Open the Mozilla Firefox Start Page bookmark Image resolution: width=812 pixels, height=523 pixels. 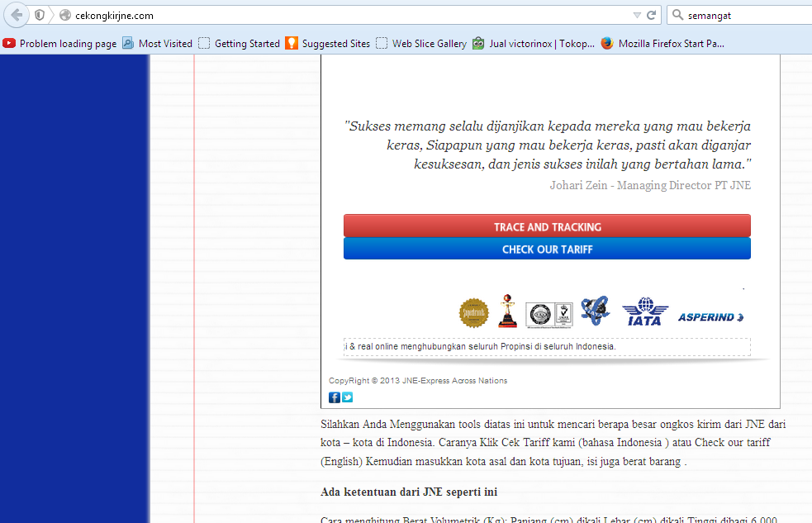pos(662,44)
